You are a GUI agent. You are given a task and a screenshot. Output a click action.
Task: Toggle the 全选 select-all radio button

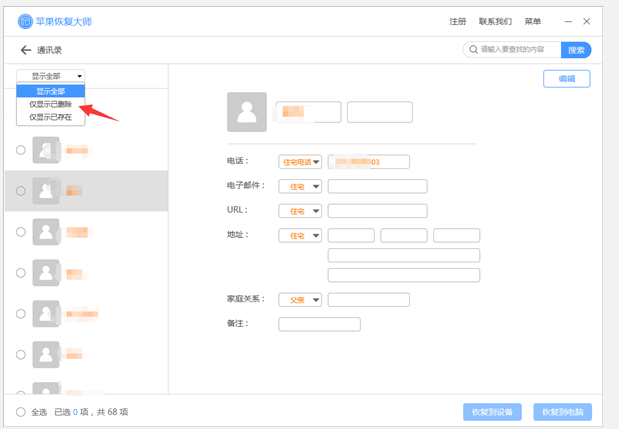(x=21, y=412)
